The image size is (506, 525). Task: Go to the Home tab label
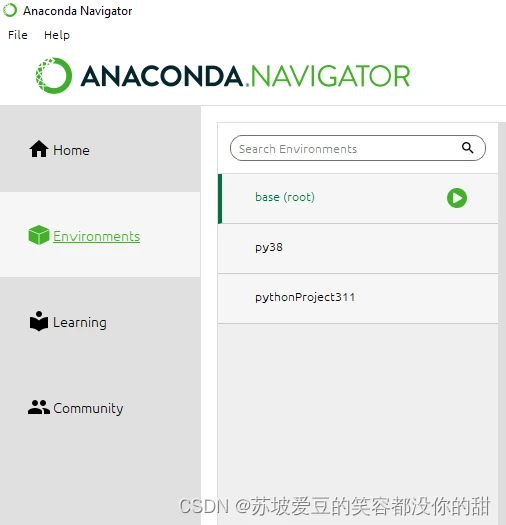click(x=71, y=150)
